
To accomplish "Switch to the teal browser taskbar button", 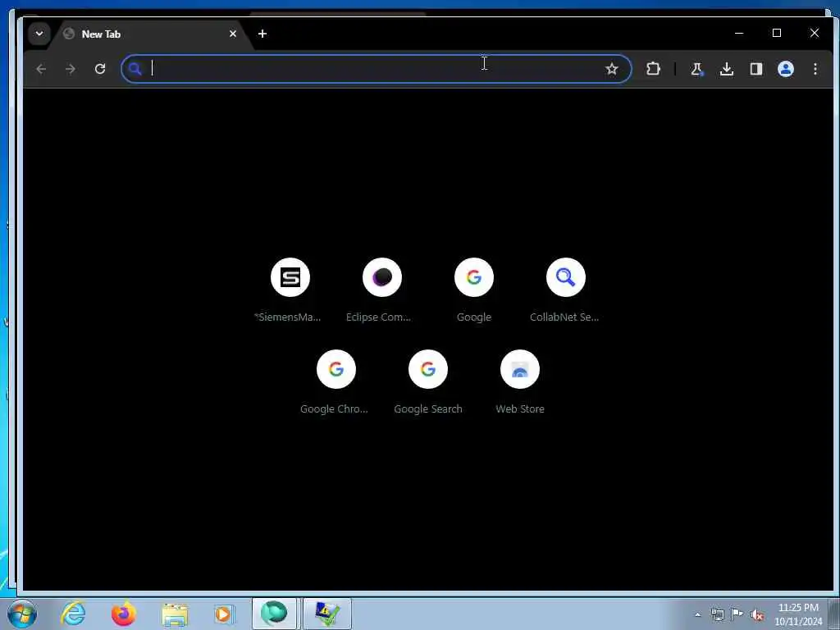I will [274, 614].
